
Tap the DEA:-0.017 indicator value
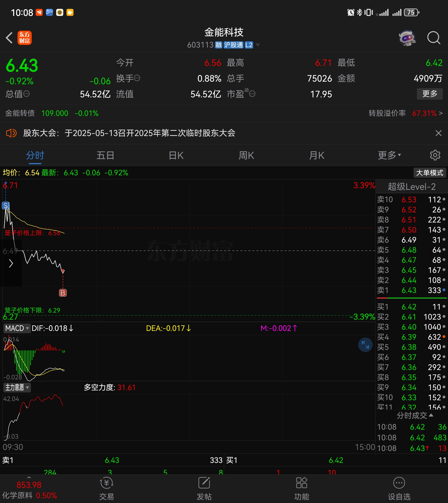(x=168, y=328)
